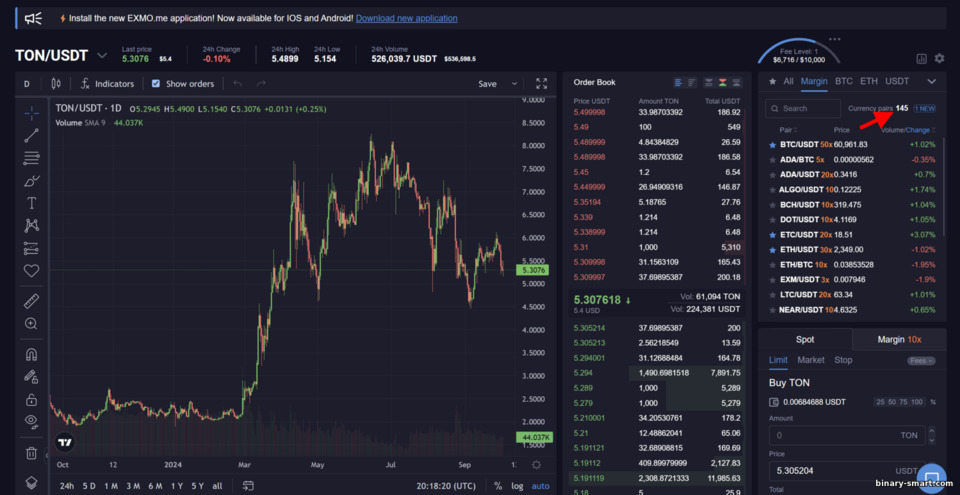The image size is (960, 495).
Task: Open the object tree layers icon
Action: (x=31, y=482)
